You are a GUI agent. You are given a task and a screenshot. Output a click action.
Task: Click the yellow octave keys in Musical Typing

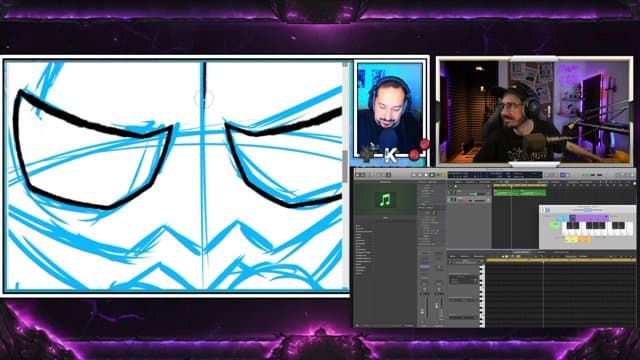571,239
